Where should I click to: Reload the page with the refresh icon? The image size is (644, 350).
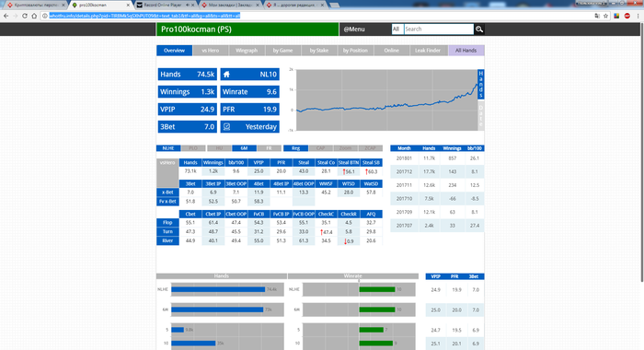[x=25, y=16]
